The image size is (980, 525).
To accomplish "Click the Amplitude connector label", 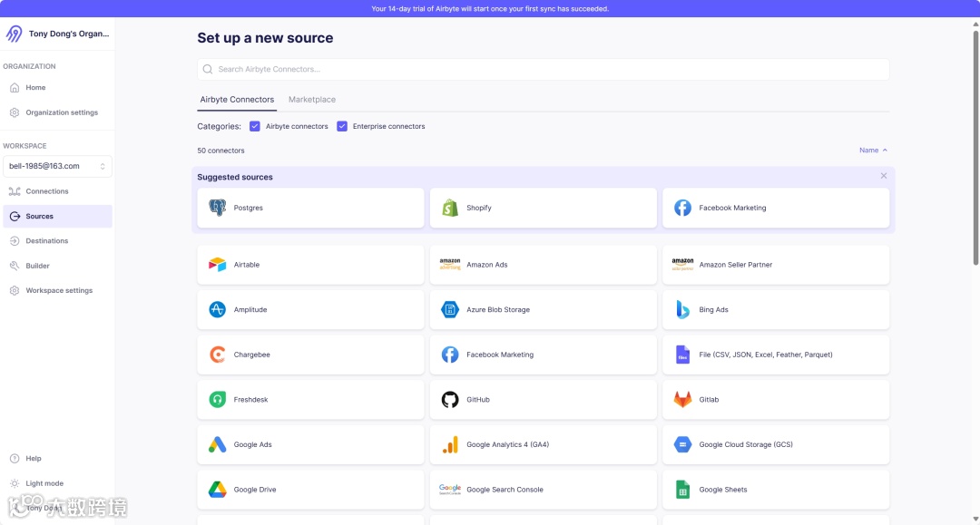I will pos(250,309).
